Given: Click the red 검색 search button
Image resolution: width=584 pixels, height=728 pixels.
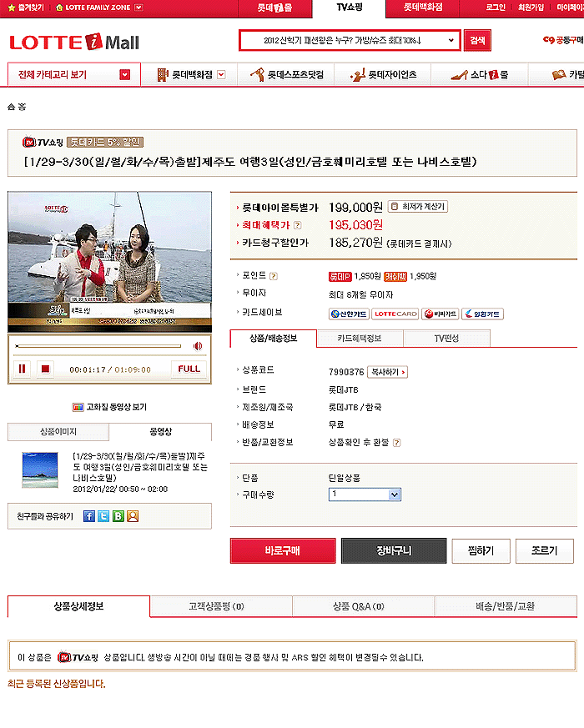Looking at the screenshot, I should pos(477,40).
